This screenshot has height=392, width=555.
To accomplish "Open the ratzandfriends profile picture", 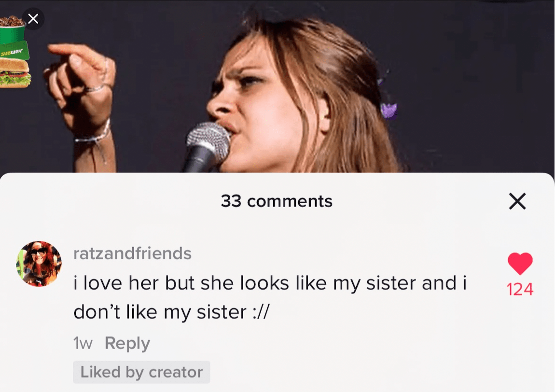I will pos(39,264).
